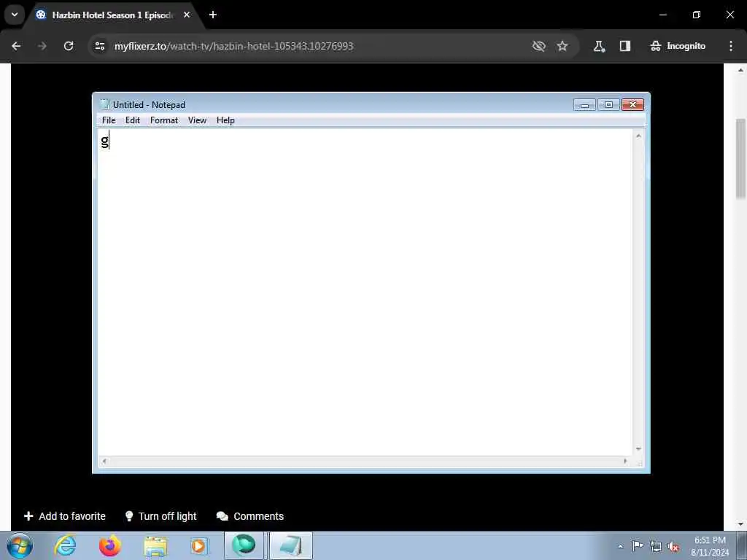Expand the tab search dropdown
The image size is (747, 560).
(x=15, y=15)
